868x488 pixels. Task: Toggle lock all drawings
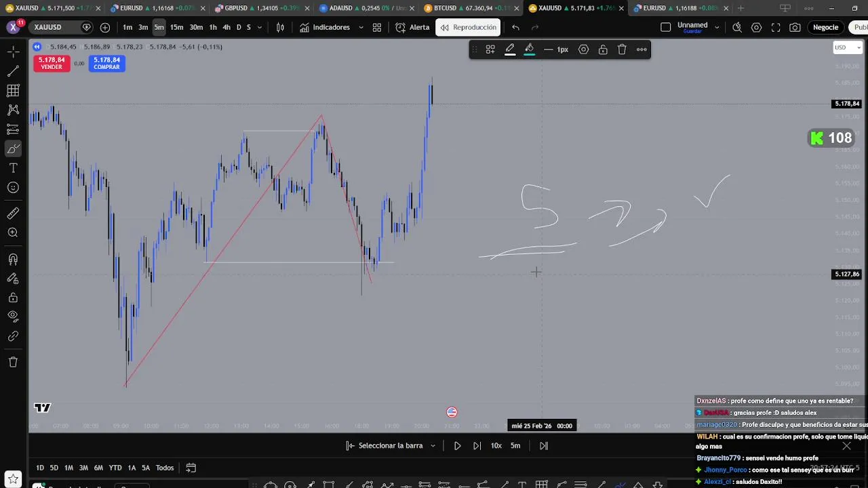coord(13,297)
